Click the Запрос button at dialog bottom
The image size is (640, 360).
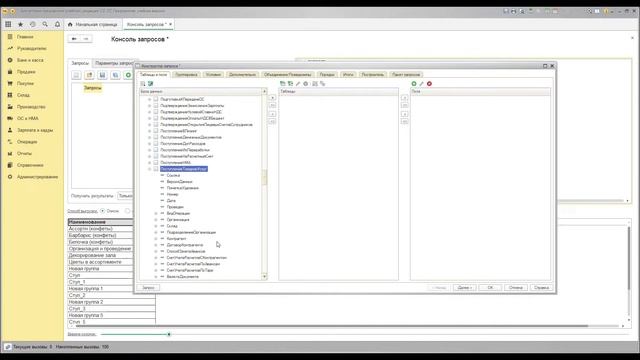[148, 288]
